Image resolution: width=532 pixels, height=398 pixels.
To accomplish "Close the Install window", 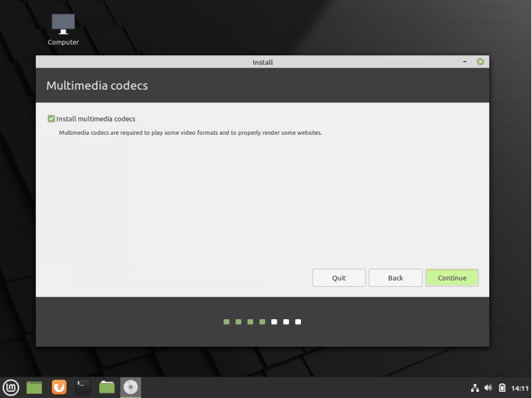I will (x=480, y=61).
